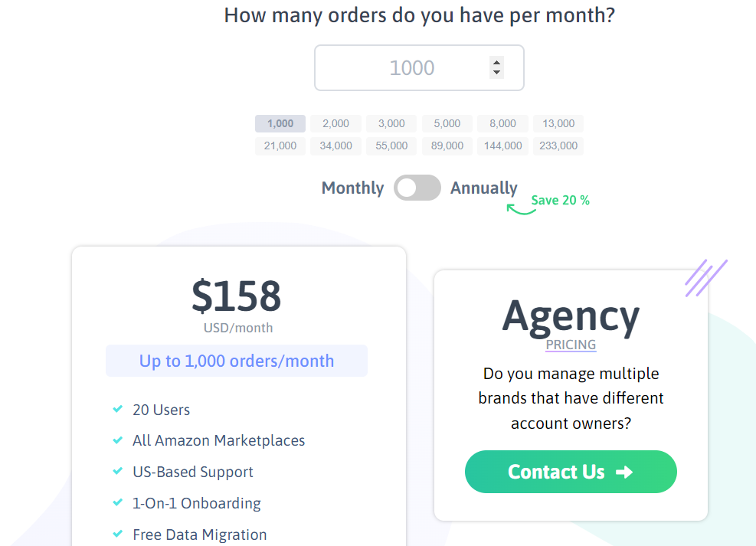
Task: Select the 1,000 orders preset
Action: tap(280, 123)
